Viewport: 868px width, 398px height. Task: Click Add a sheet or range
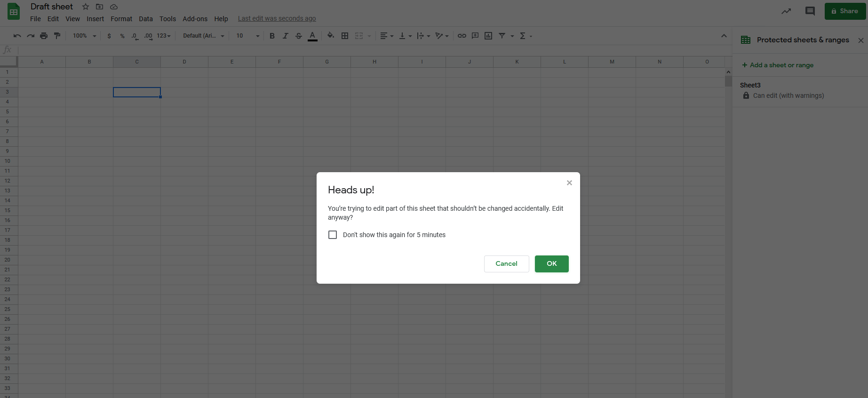778,65
